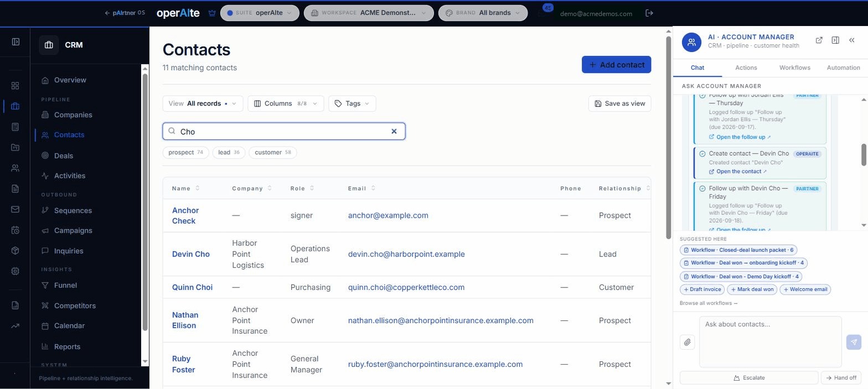Click the AI Account Manager avatar icon

(691, 42)
